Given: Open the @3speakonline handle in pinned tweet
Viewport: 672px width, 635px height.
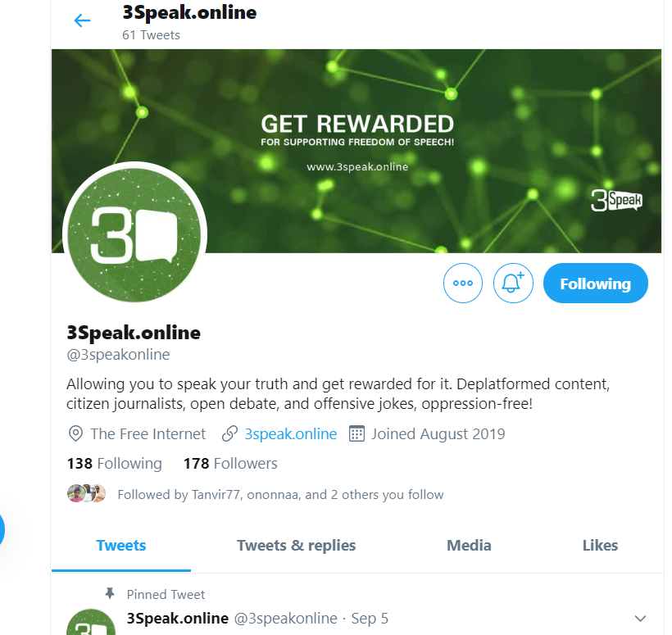Looking at the screenshot, I should coord(285,619).
